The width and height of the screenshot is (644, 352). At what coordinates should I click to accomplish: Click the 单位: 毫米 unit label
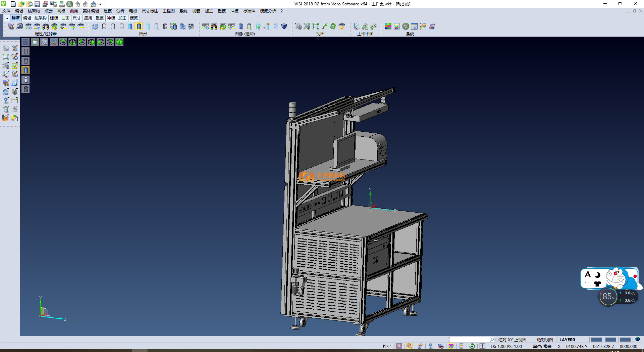click(542, 346)
